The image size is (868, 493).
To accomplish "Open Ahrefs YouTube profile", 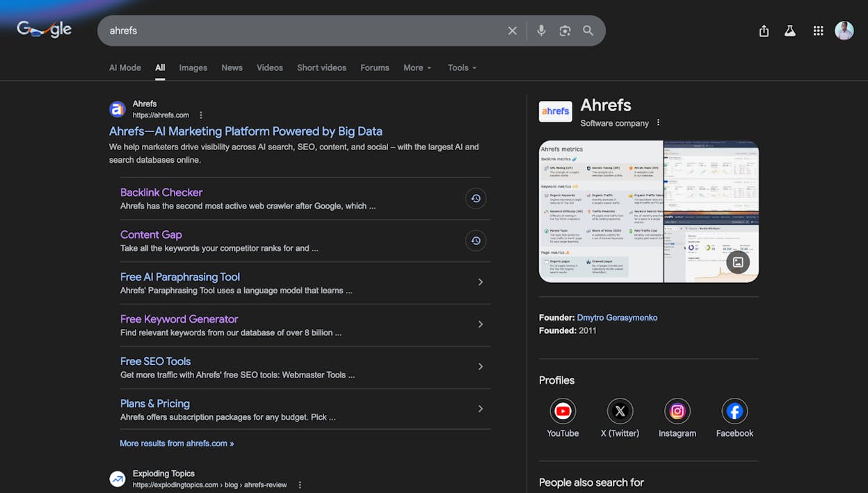I will [x=563, y=418].
